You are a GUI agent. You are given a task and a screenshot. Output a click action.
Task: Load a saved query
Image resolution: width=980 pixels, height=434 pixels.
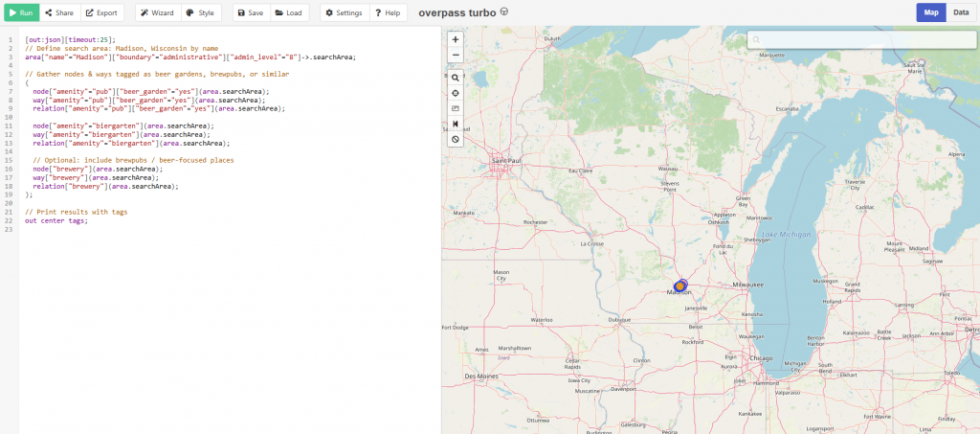coord(288,13)
